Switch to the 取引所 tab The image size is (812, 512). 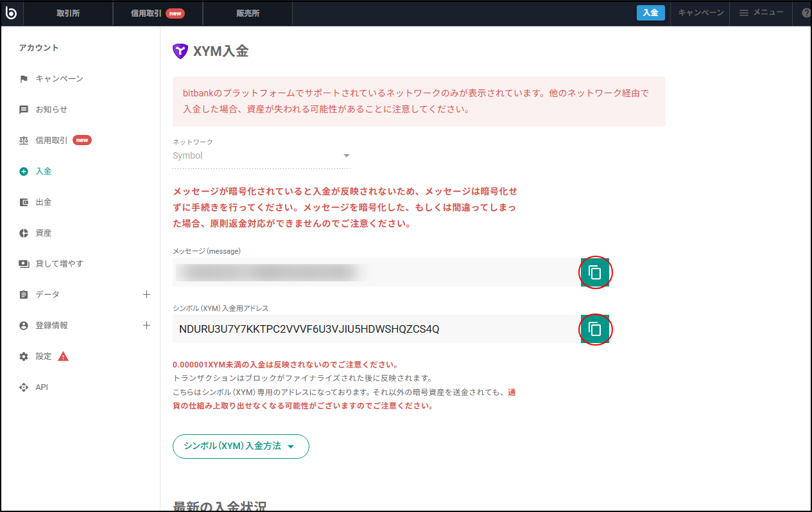click(67, 13)
